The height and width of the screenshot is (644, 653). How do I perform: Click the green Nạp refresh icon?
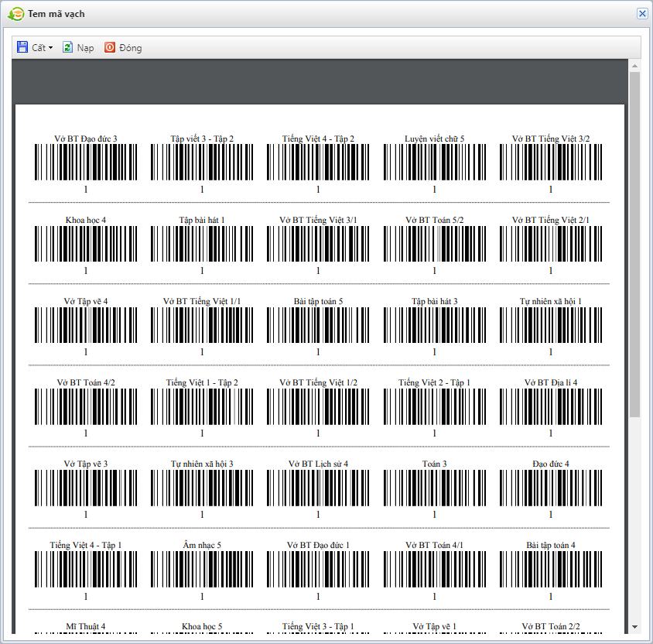pyautogui.click(x=67, y=47)
